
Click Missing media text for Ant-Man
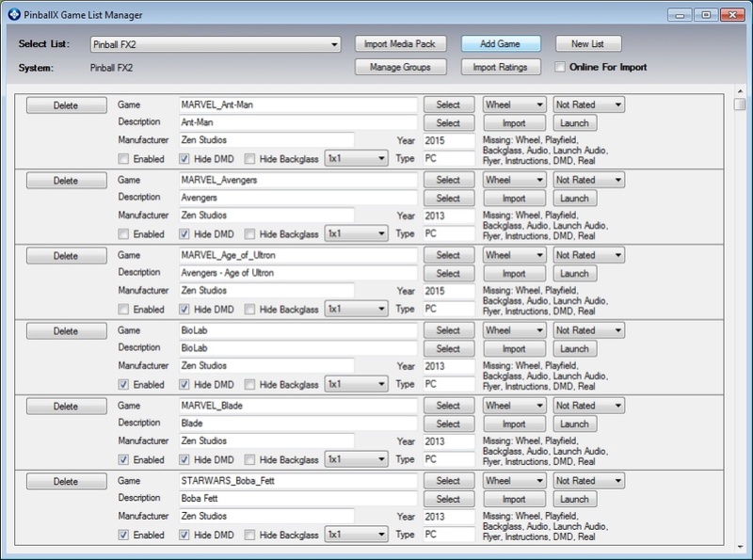click(546, 151)
